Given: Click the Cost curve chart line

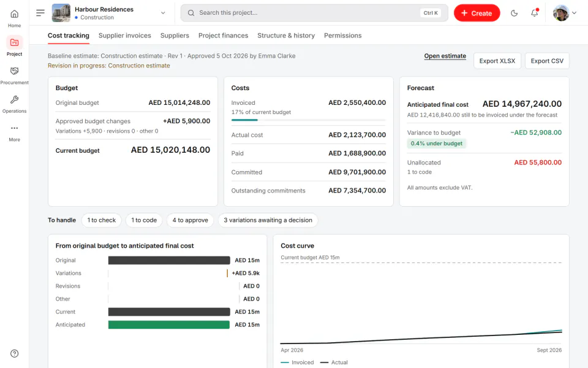Looking at the screenshot, I should [x=421, y=337].
